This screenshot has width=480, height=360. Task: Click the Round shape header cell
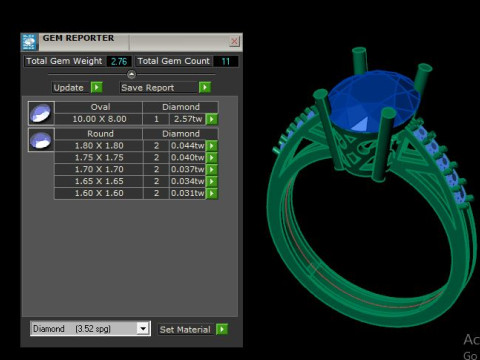[x=99, y=134]
